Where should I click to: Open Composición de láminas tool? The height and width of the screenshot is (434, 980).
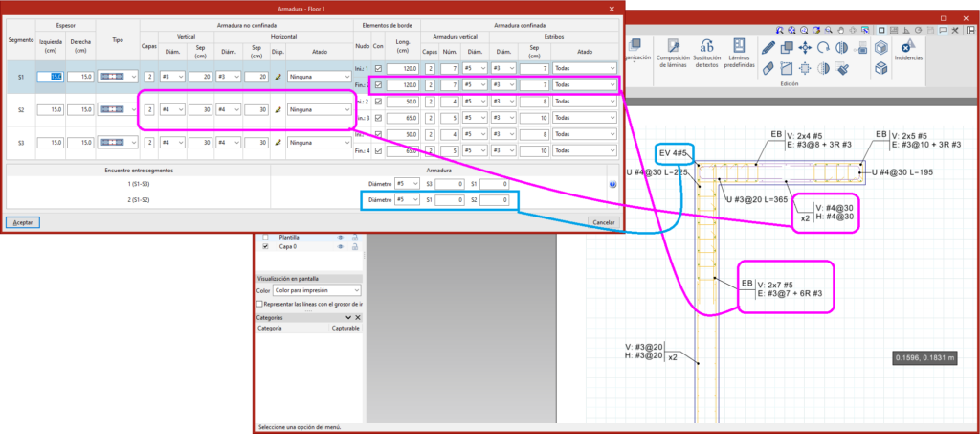coord(673,53)
